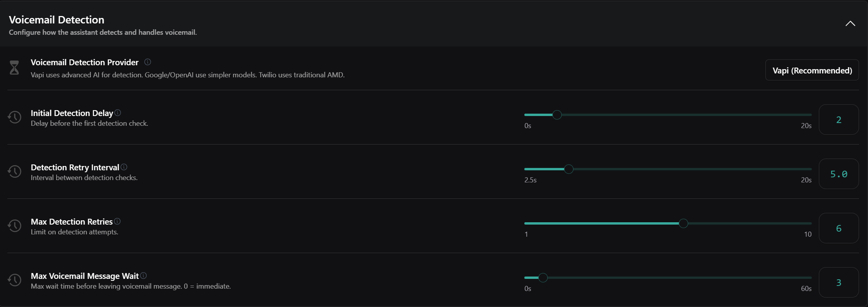The height and width of the screenshot is (307, 868).
Task: Click the clock icon for Detection Retry Interval
Action: [14, 171]
